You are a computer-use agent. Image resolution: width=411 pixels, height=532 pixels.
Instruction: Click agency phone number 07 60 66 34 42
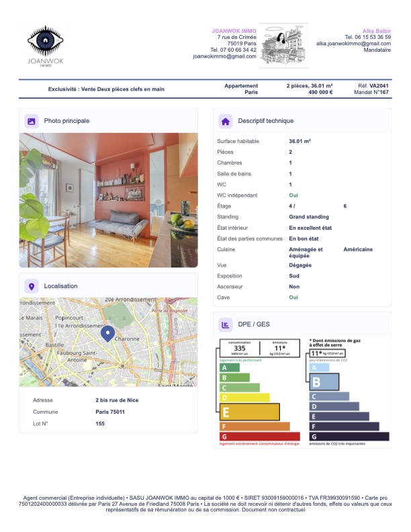click(x=233, y=50)
